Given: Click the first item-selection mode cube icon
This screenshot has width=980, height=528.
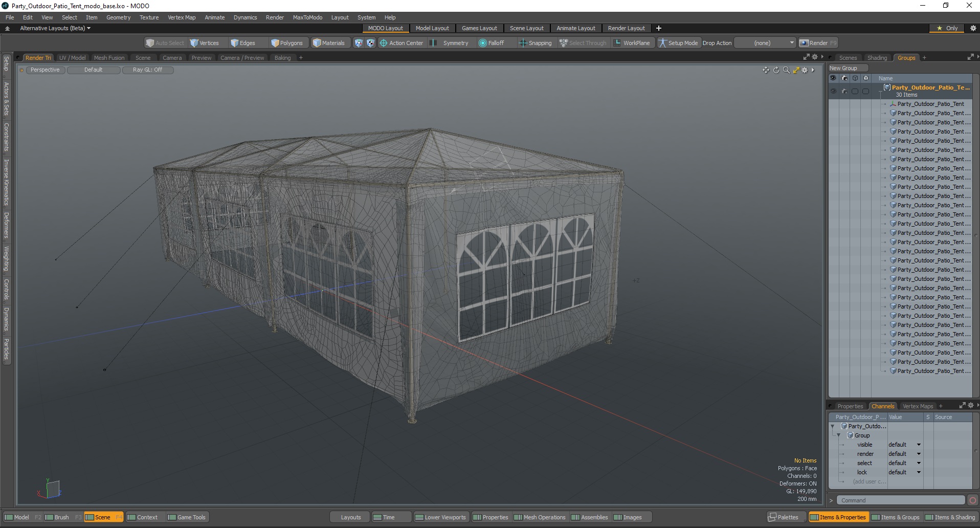Looking at the screenshot, I should 359,43.
